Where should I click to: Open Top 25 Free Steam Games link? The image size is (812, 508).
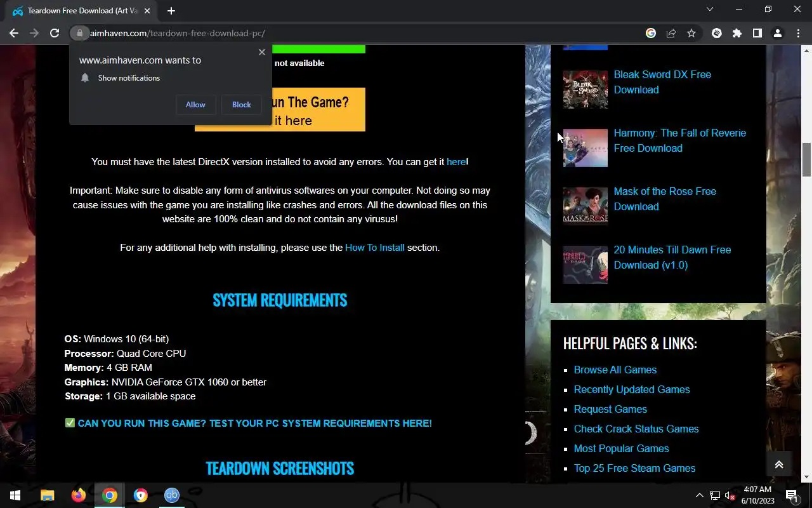pos(634,468)
